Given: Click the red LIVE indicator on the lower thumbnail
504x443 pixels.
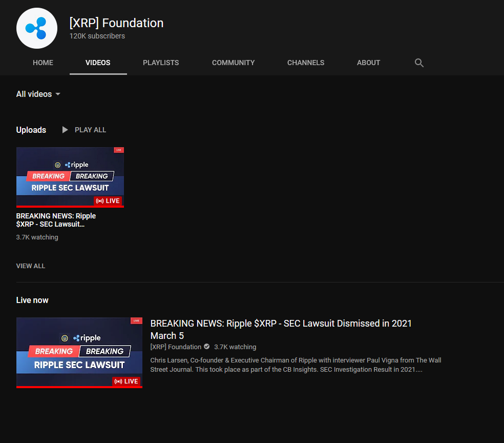Looking at the screenshot, I should [127, 381].
